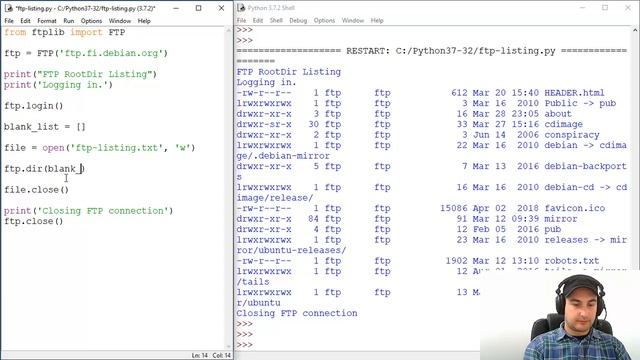
Task: Open Run menu in editor window
Action: pos(69,21)
